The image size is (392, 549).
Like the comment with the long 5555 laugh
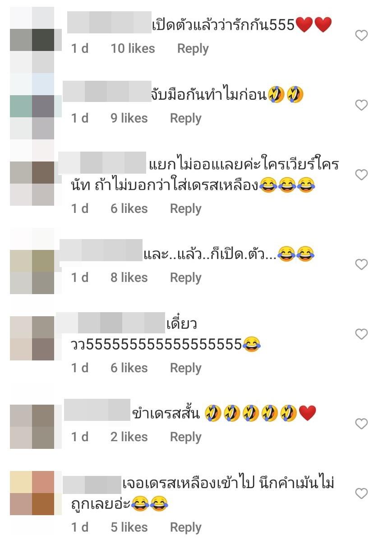tap(361, 334)
